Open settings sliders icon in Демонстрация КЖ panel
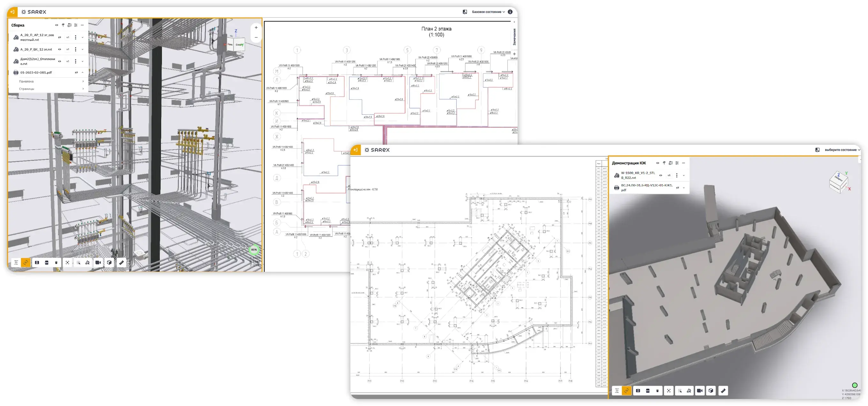The image size is (868, 406). pos(677,163)
